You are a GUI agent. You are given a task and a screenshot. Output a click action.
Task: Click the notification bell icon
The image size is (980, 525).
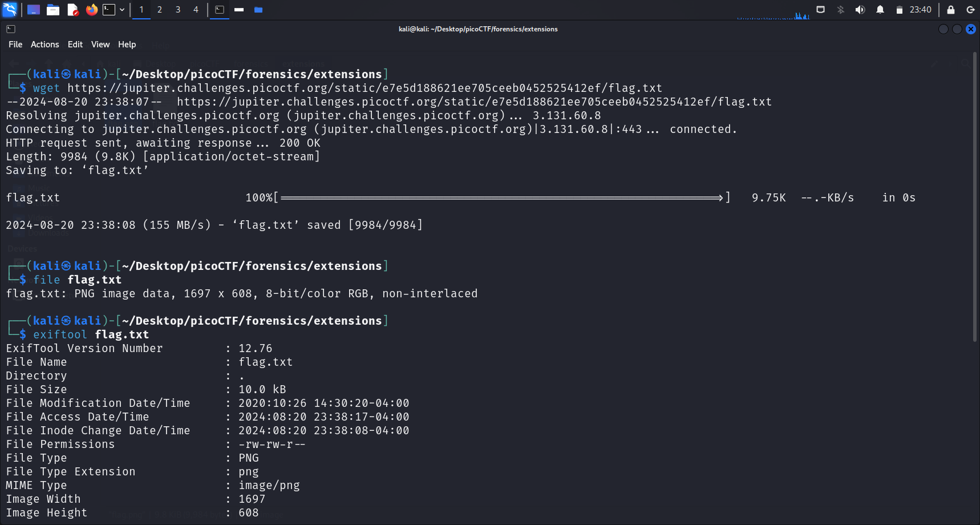pyautogui.click(x=880, y=10)
